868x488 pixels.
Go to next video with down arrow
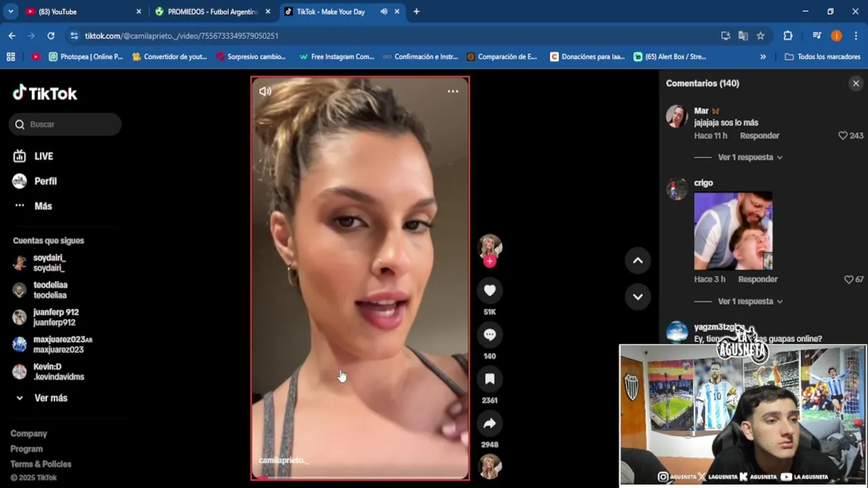637,296
